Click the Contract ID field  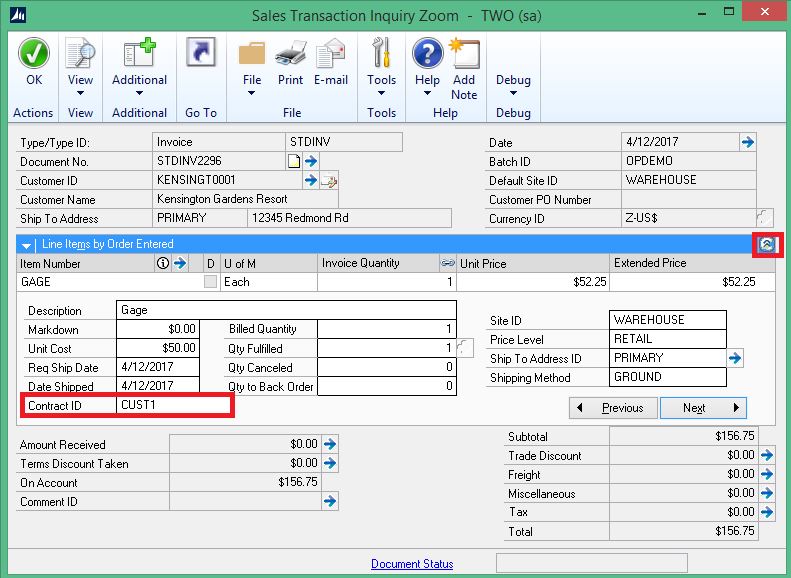point(174,405)
